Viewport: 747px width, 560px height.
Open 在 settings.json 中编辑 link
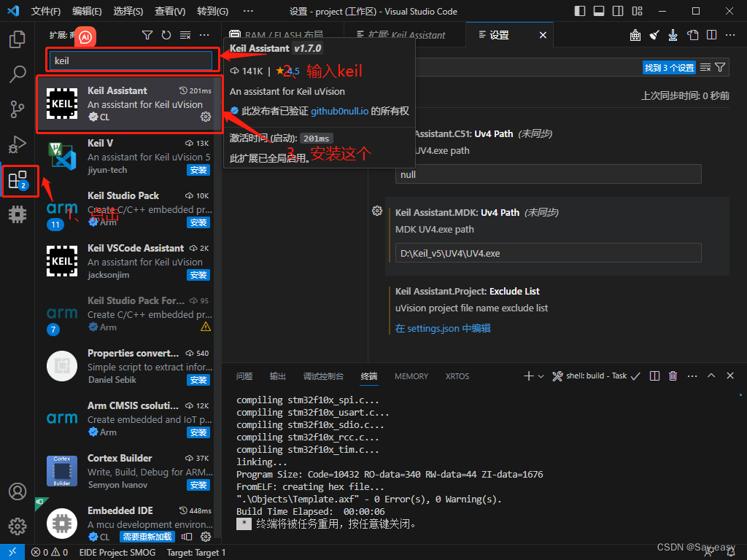tap(443, 328)
